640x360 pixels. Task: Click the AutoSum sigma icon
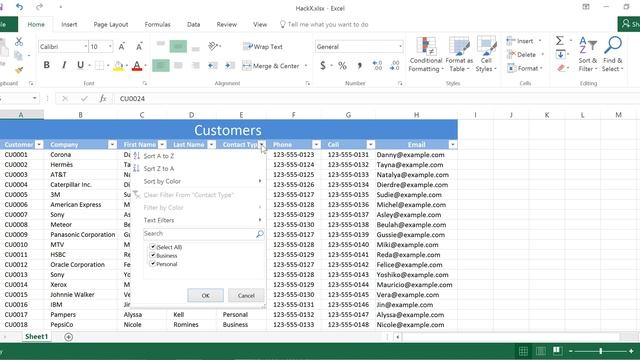pos(560,40)
